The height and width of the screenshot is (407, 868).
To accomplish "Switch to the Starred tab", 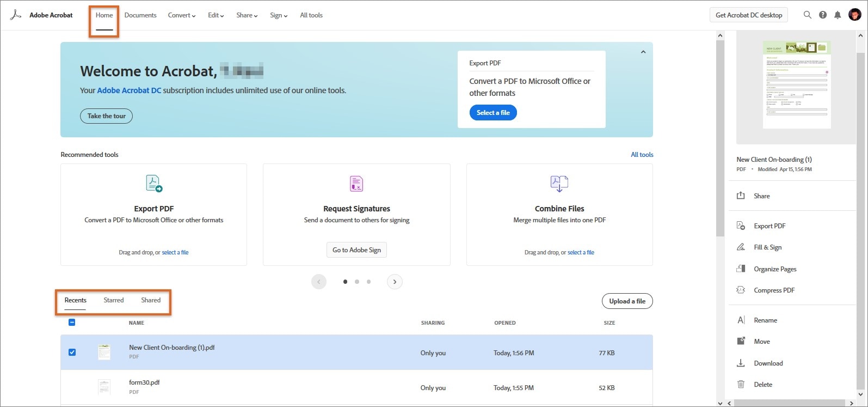I will pyautogui.click(x=114, y=300).
